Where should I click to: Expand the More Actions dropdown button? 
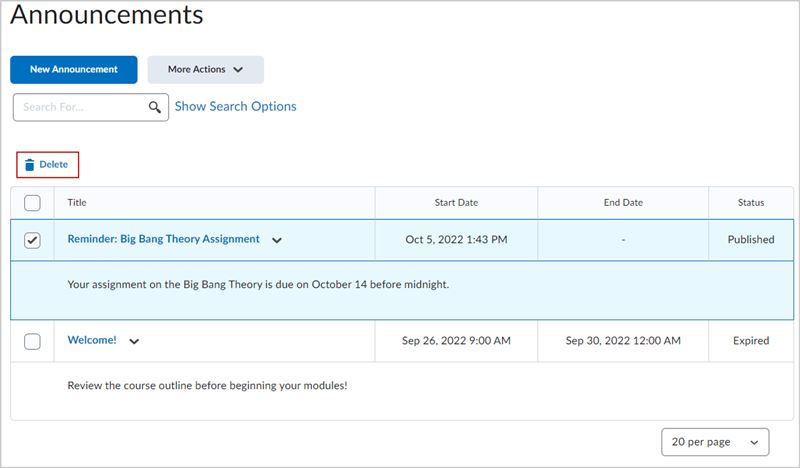[x=206, y=69]
